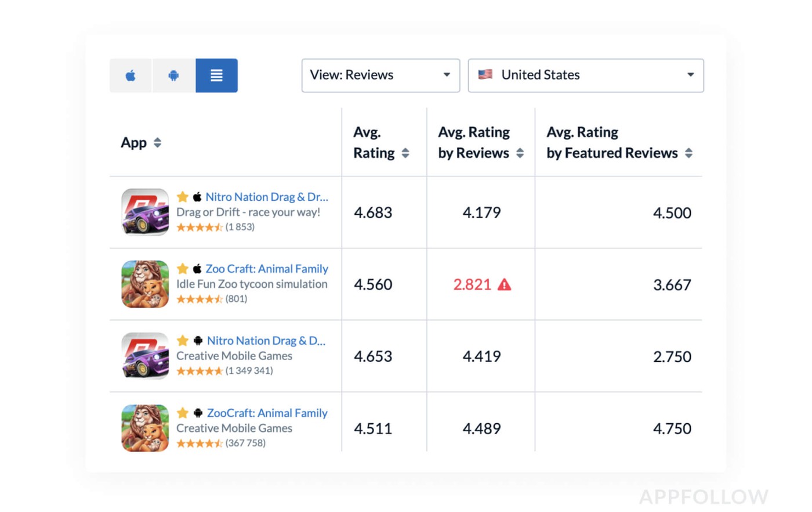Click the Android ZooCraft lion app thumbnail
Screen dimensions: 812x512
click(145, 428)
